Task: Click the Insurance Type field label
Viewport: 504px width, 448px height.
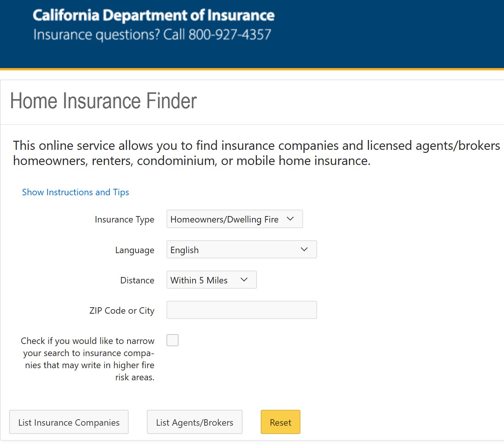Action: click(x=124, y=220)
